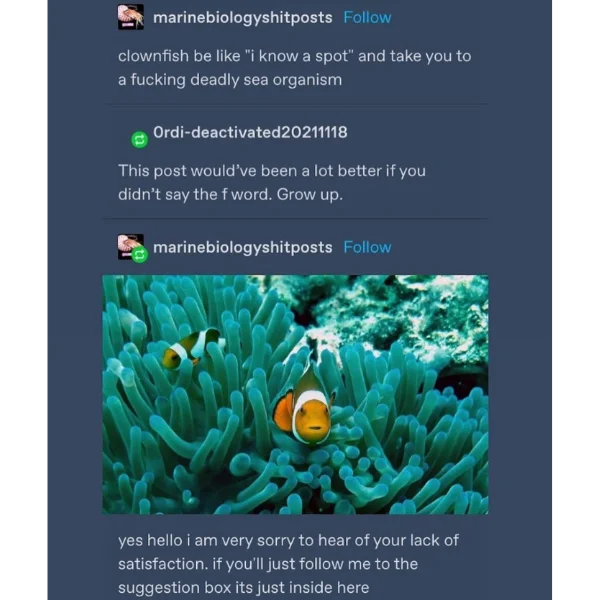Screen dimensions: 600x600
Task: Click the "This post would've been" text line
Action: click(271, 171)
